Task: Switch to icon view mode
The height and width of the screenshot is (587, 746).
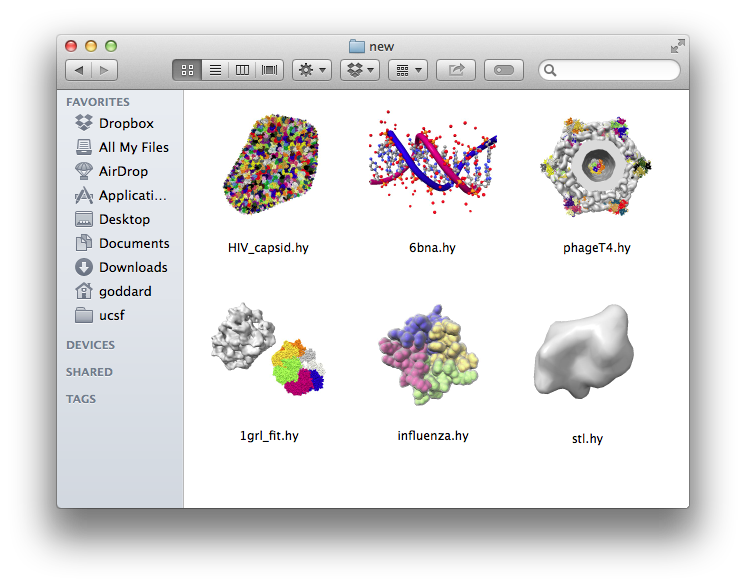Action: pyautogui.click(x=186, y=70)
